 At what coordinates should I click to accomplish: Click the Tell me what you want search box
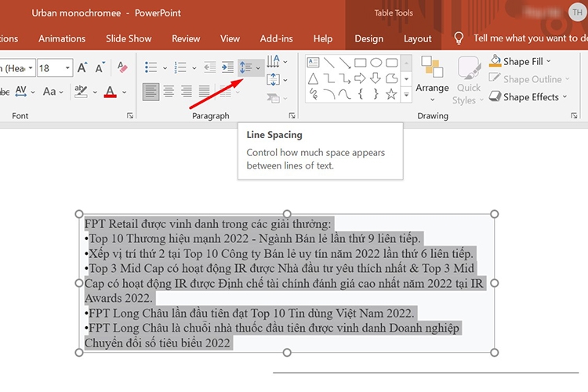click(530, 38)
